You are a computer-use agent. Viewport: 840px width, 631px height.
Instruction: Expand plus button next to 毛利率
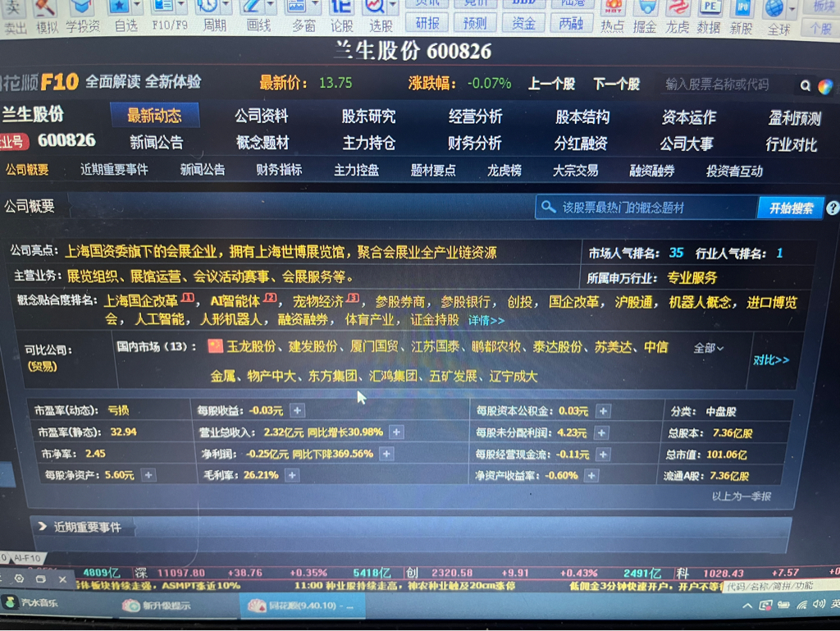(x=292, y=475)
